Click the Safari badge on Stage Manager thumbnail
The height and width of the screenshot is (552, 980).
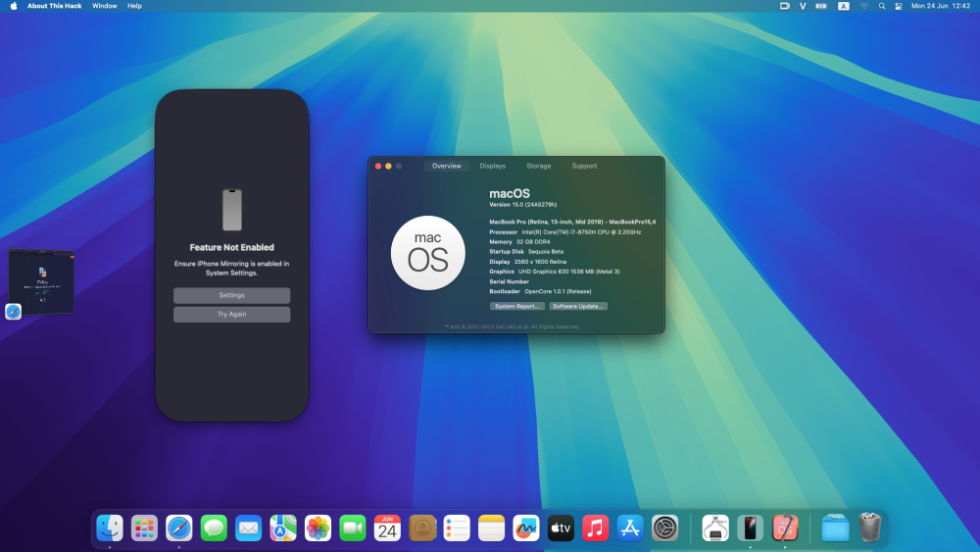point(13,312)
